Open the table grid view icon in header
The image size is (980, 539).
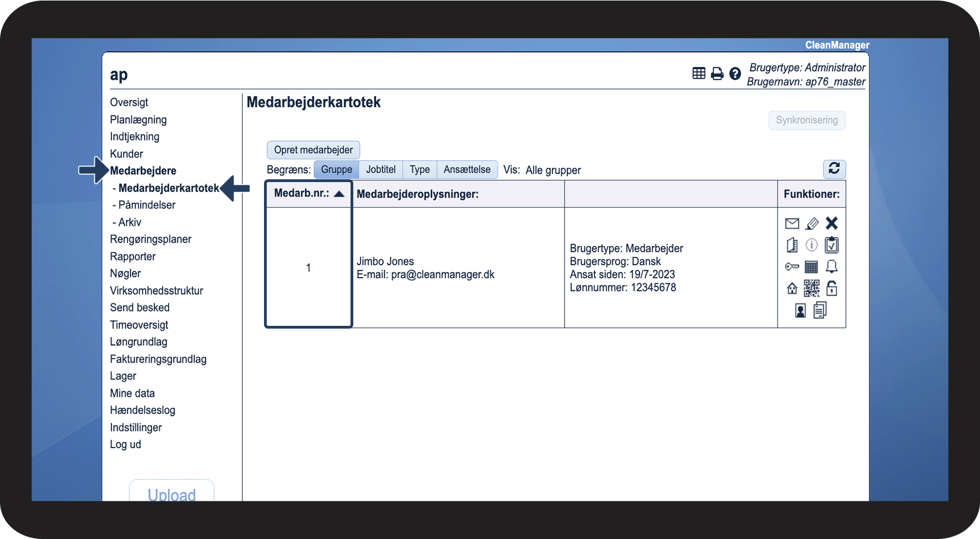[699, 73]
